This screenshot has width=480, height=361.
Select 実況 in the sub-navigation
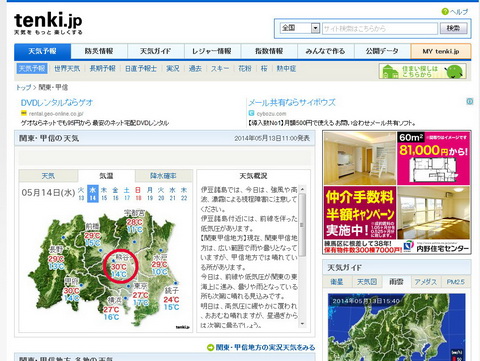point(173,69)
